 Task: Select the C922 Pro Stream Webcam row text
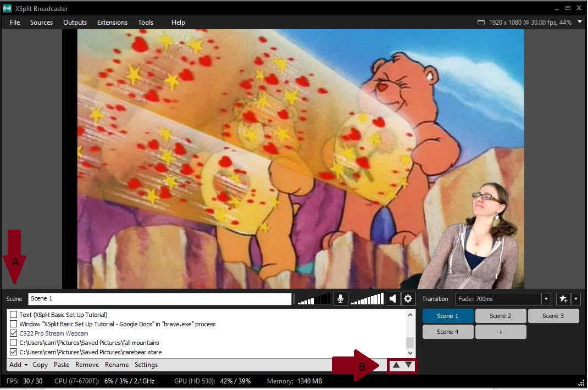point(54,333)
